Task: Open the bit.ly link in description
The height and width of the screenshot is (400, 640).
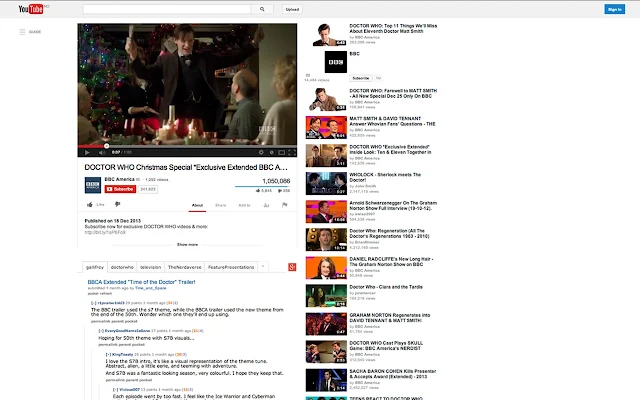Action: [105, 232]
